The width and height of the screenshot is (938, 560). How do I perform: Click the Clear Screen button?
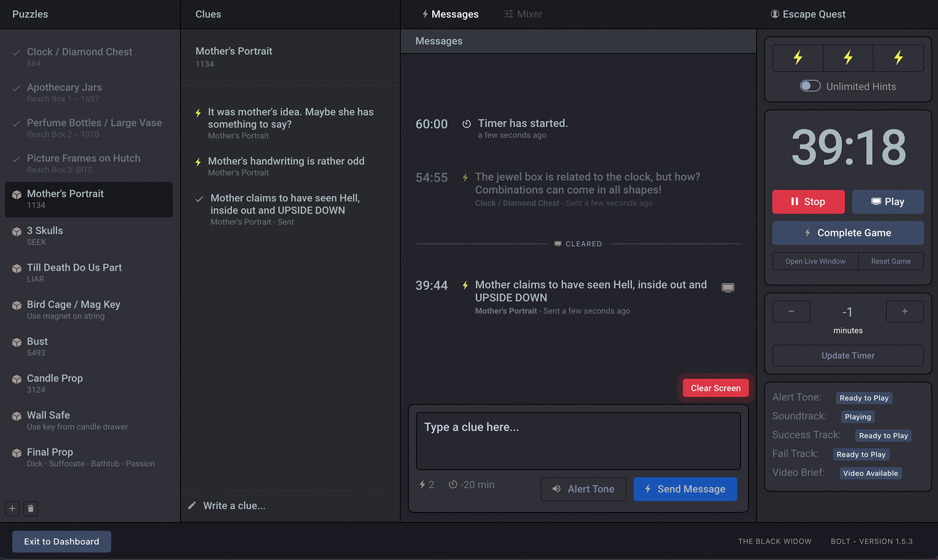[715, 388]
